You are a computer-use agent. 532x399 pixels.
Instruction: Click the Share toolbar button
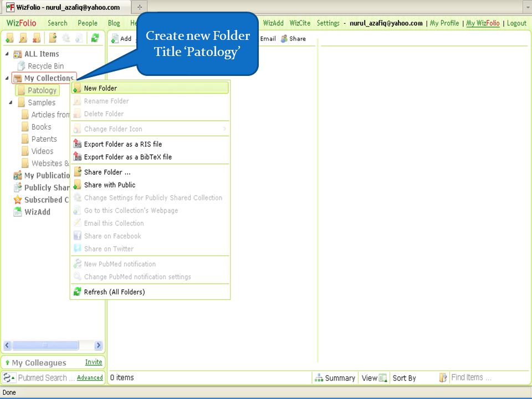click(294, 39)
